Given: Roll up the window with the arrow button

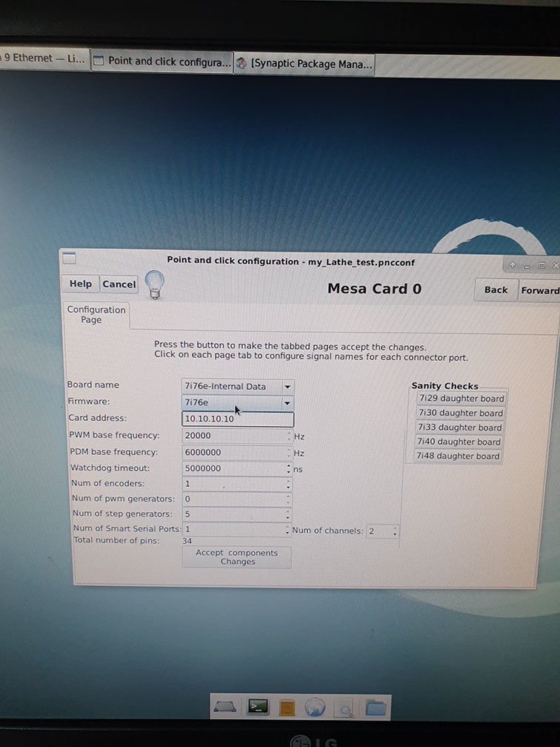Looking at the screenshot, I should (x=513, y=265).
